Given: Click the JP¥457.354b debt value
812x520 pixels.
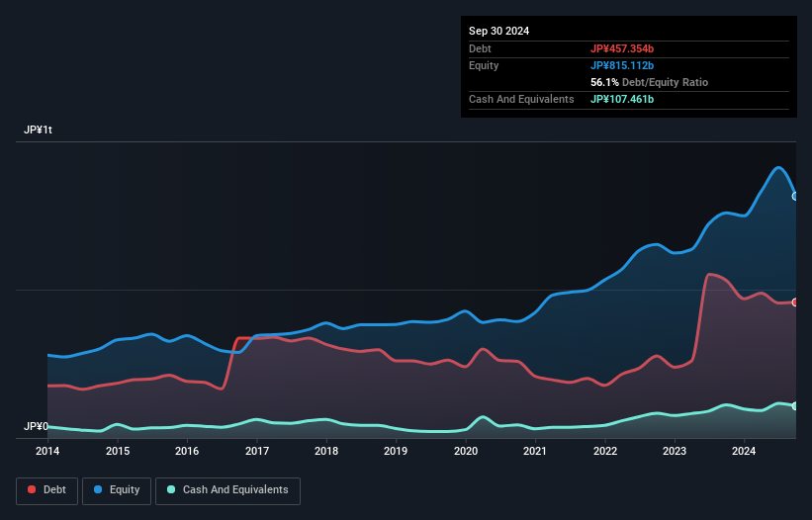Looking at the screenshot, I should pyautogui.click(x=622, y=48).
